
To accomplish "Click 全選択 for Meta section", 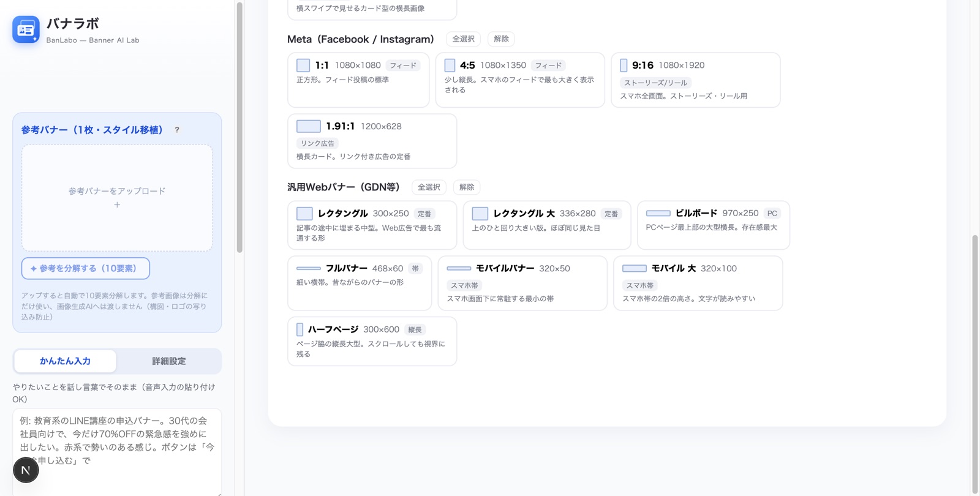I will pyautogui.click(x=464, y=39).
